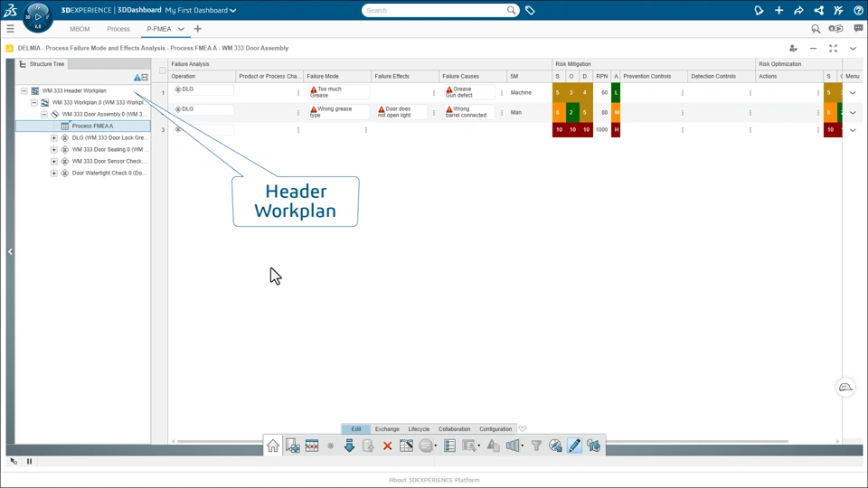The image size is (868, 488).
Task: Click the magnifier search icon in search box
Action: pyautogui.click(x=511, y=10)
